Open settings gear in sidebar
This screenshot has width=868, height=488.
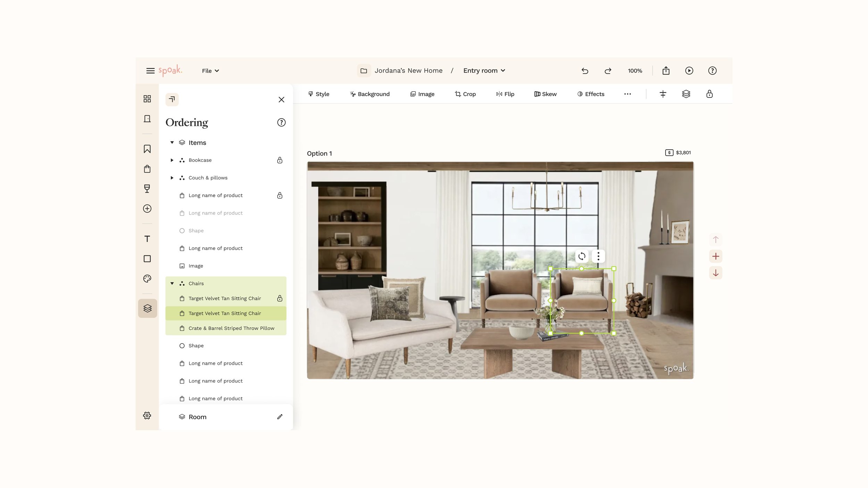click(147, 416)
